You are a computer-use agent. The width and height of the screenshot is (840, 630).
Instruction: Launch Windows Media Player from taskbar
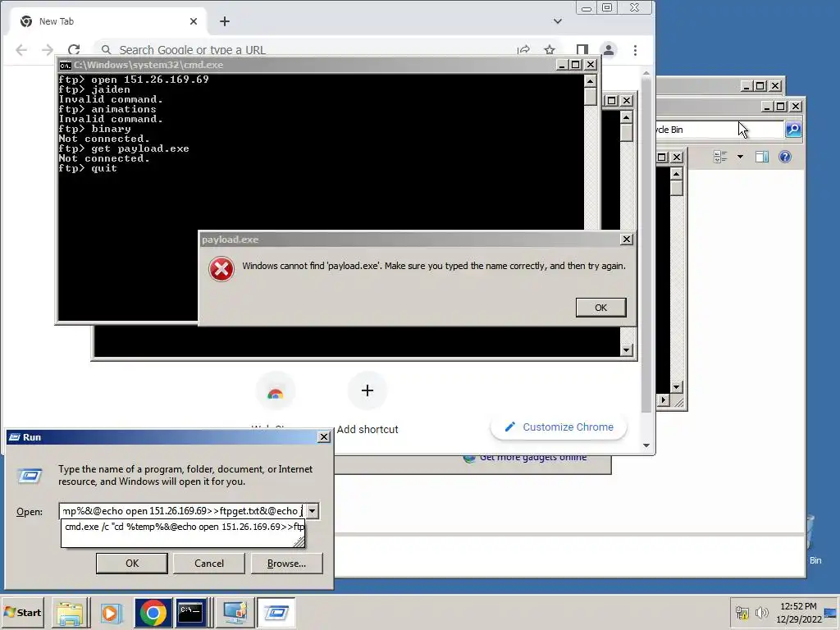coord(111,613)
